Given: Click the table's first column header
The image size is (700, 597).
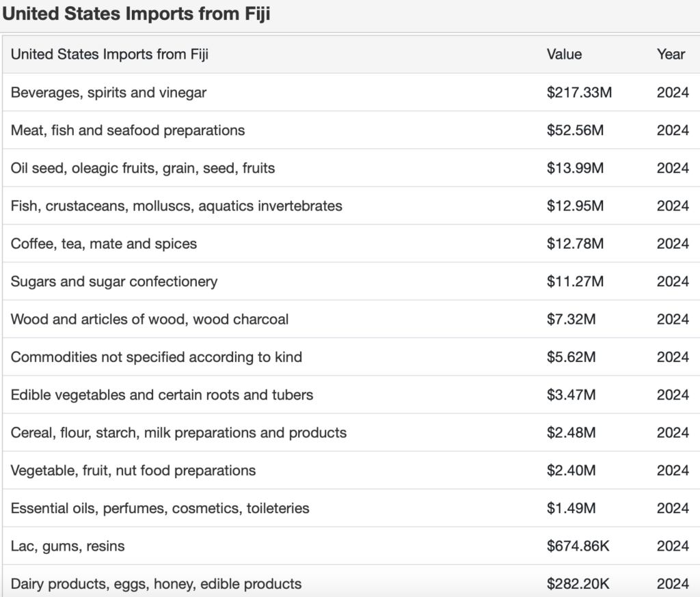Looking at the screenshot, I should (109, 55).
